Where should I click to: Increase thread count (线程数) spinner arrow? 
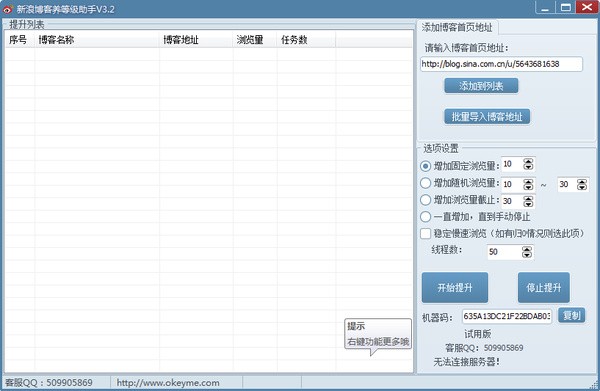click(x=527, y=249)
